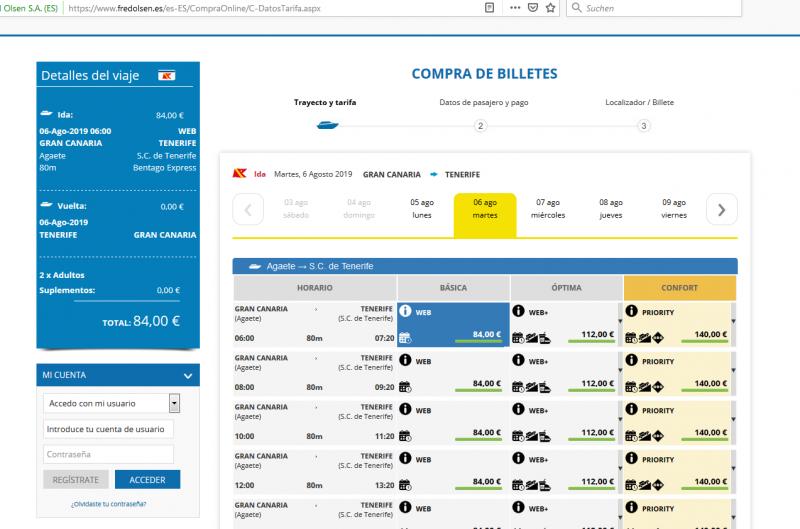Expand 08:00 WEB+ fare small arrow
Image resolution: width=800 pixels, height=529 pixels.
coord(620,370)
